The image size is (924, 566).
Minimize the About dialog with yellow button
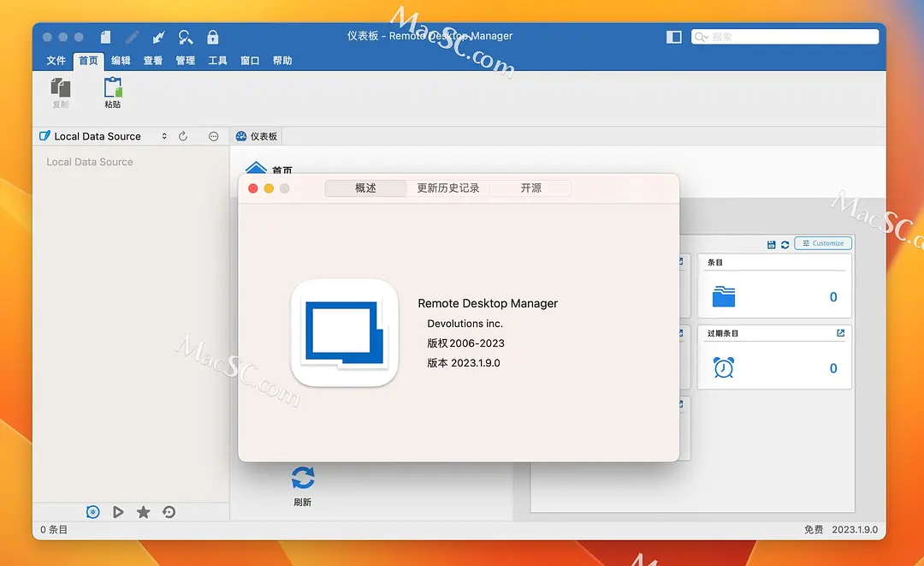(x=269, y=188)
